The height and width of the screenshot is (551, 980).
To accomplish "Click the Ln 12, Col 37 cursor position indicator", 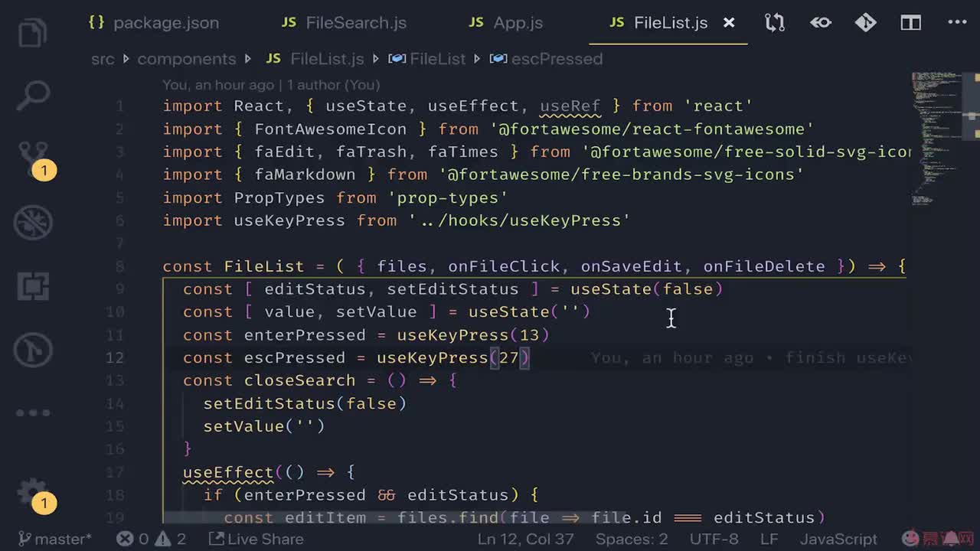I will (525, 539).
